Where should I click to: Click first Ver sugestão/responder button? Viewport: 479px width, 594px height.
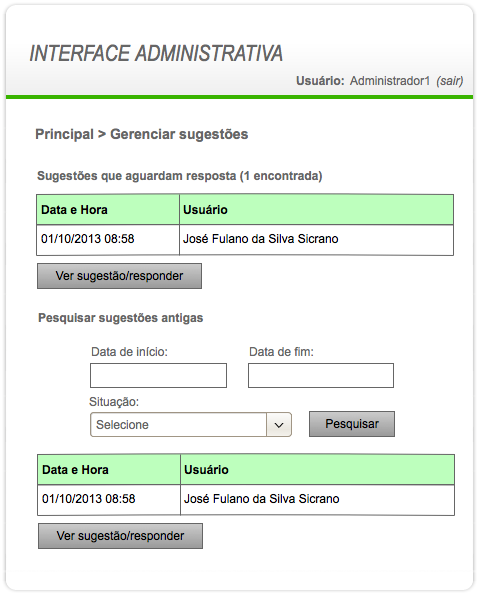[119, 276]
